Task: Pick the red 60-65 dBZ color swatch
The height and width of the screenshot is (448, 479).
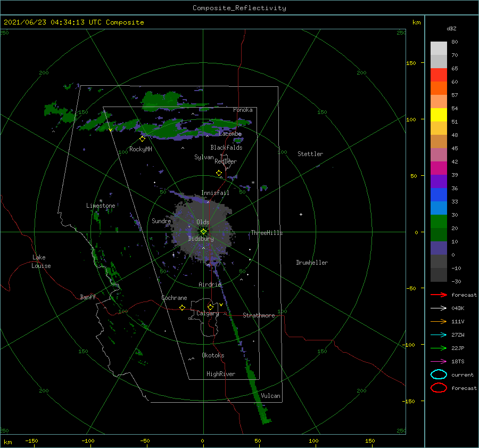Action: click(439, 75)
